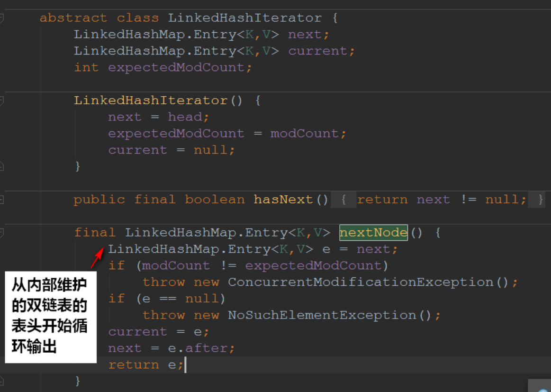The image size is (551, 392).
Task: Click the hasNext method name
Action: [283, 200]
